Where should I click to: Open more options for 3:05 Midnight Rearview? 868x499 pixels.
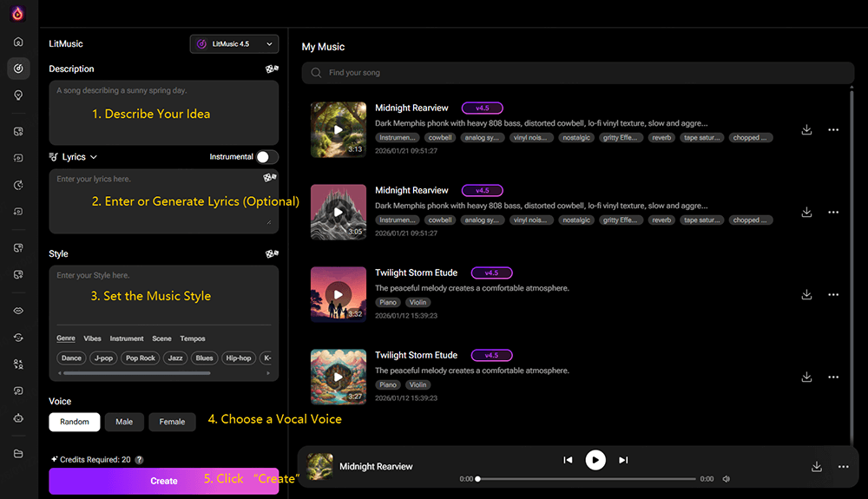coord(833,212)
